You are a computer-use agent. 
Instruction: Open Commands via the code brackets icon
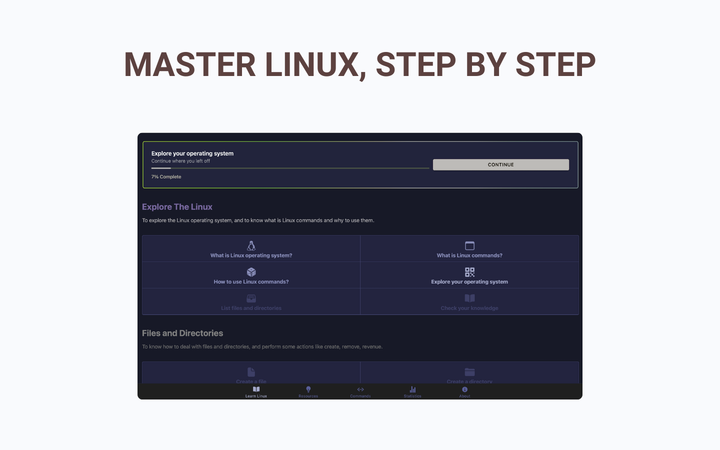coord(360,390)
